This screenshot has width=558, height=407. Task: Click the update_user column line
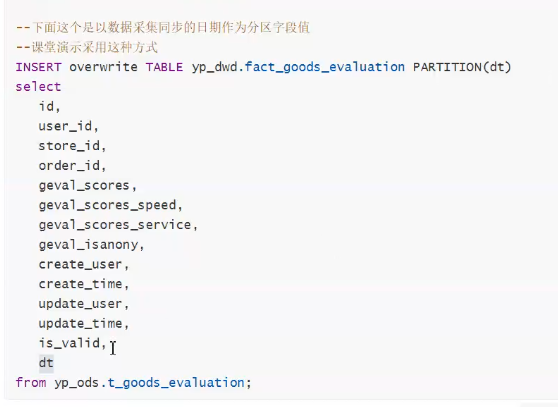[x=84, y=304]
